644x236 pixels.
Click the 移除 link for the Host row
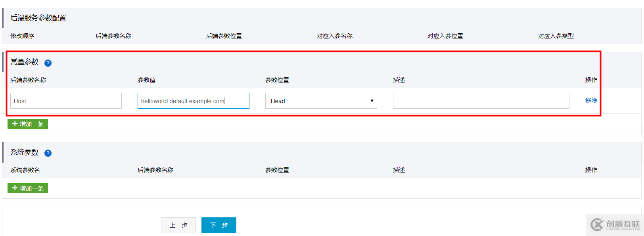591,100
